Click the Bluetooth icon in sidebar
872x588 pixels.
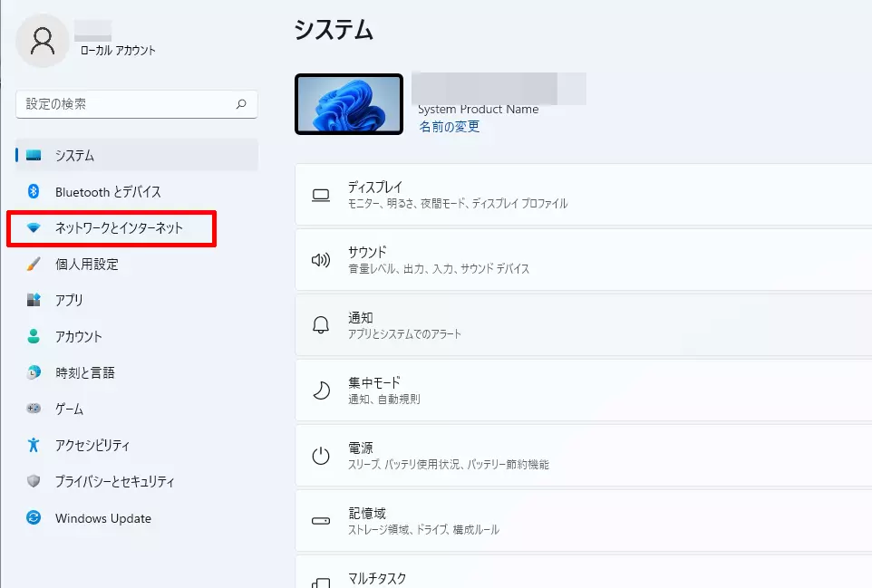pos(34,192)
